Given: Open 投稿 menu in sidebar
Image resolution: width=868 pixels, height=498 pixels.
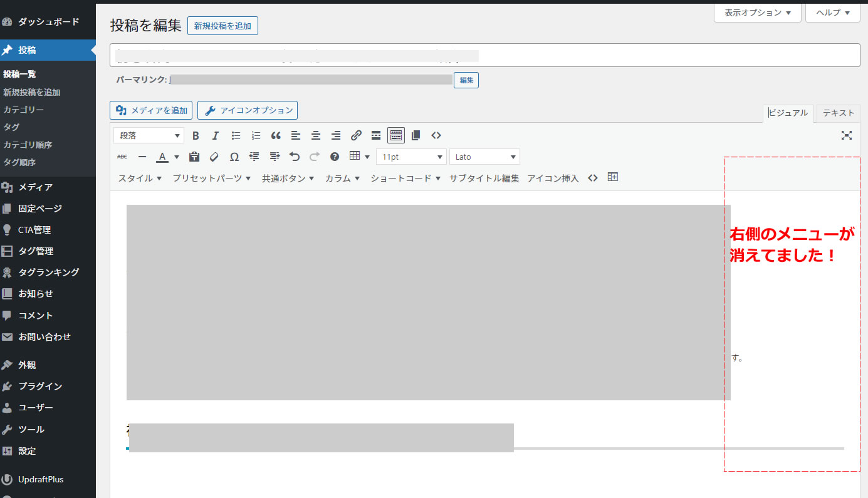Looking at the screenshot, I should (48, 50).
